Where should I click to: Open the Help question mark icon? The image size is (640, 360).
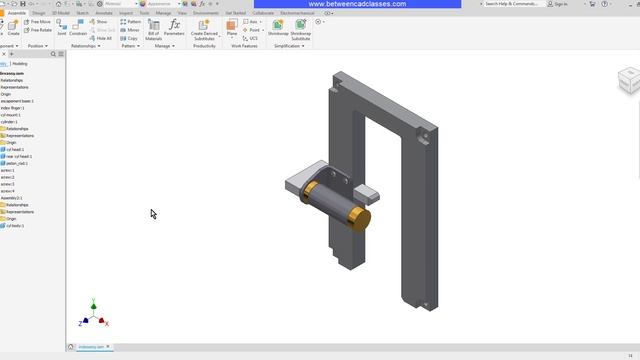(x=604, y=4)
